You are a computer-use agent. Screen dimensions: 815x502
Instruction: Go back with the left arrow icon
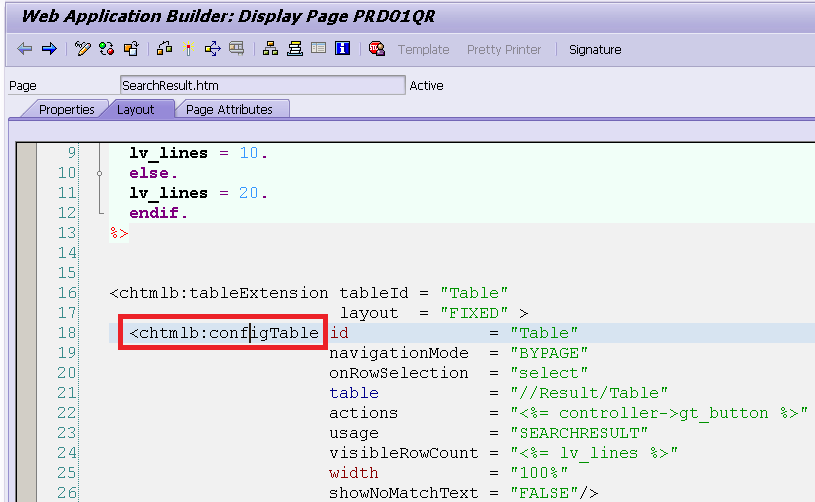pos(24,49)
